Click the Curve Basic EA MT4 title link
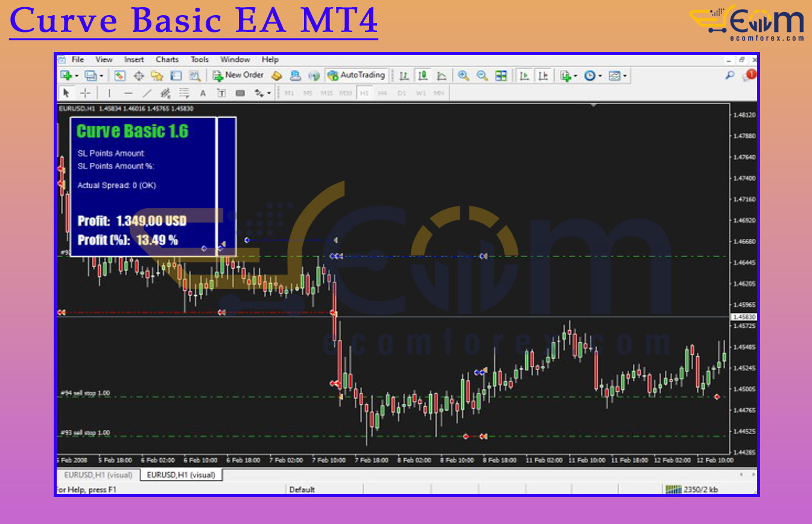This screenshot has height=524, width=812. coord(194,21)
